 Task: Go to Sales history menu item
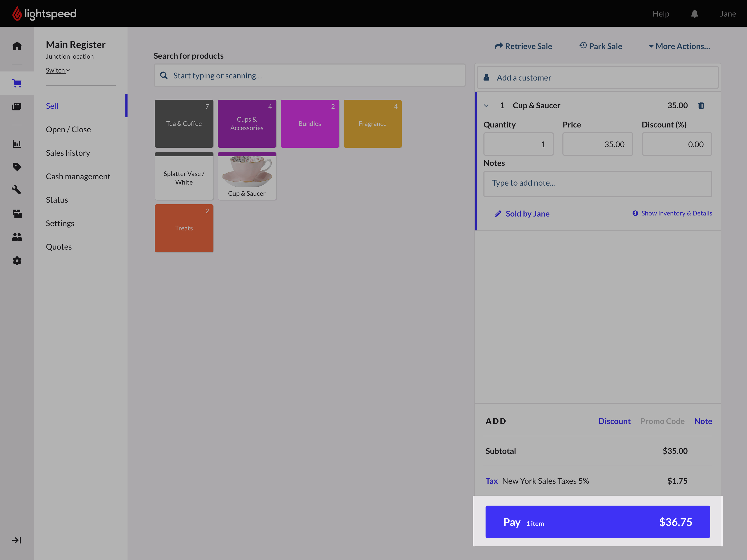pos(68,153)
